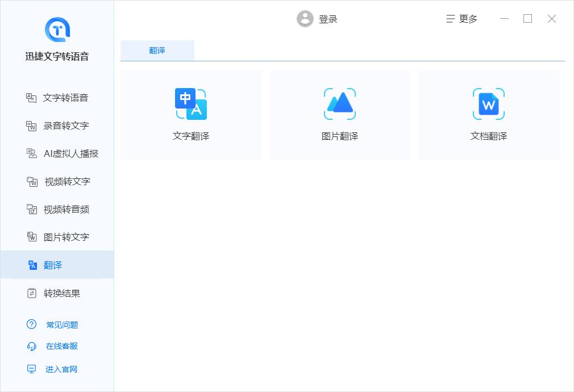Visit the official site via 进入官网

pyautogui.click(x=60, y=369)
